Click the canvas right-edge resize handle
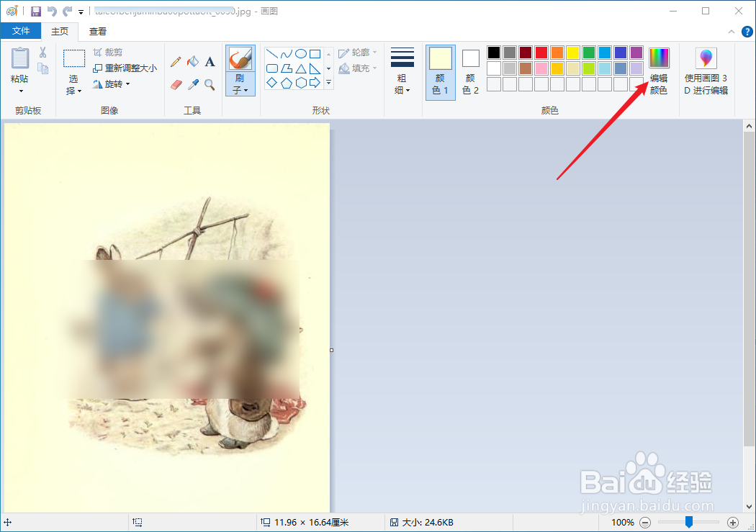Image resolution: width=756 pixels, height=532 pixels. [332, 351]
